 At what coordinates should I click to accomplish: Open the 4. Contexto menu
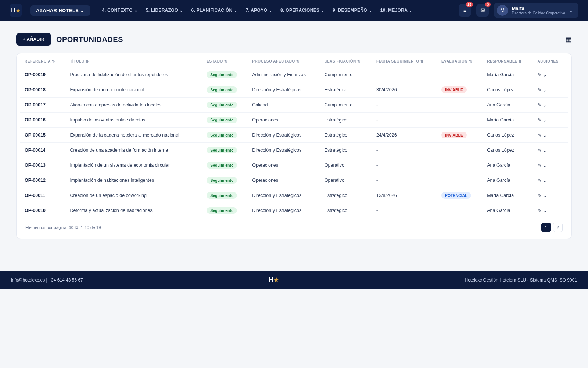[x=119, y=10]
